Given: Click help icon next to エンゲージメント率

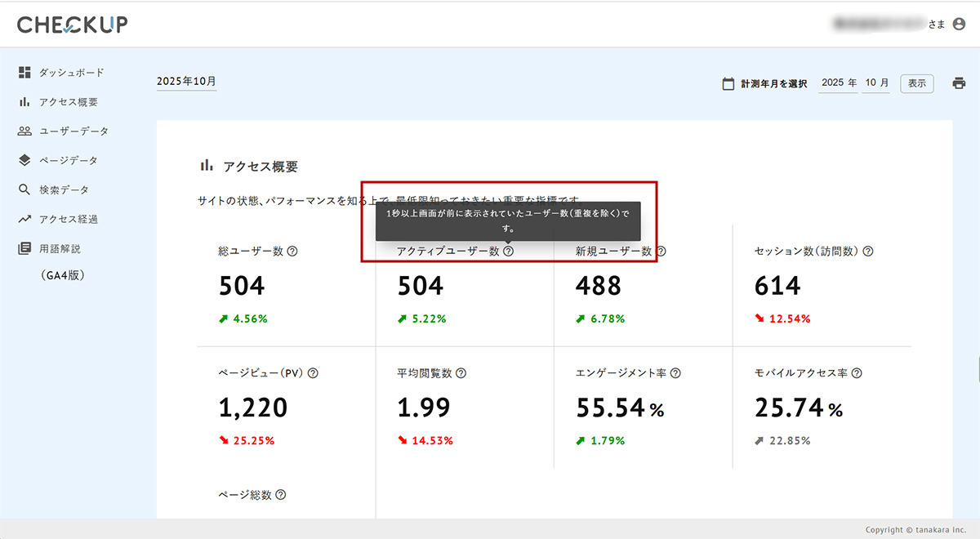Looking at the screenshot, I should click(x=675, y=373).
